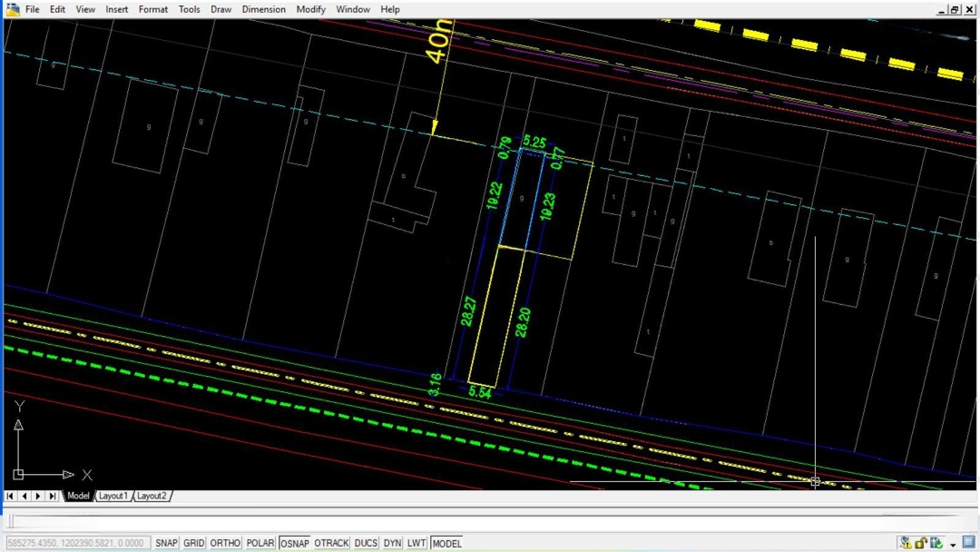The image size is (980, 552).
Task: Click the coordinates display field
Action: [77, 543]
